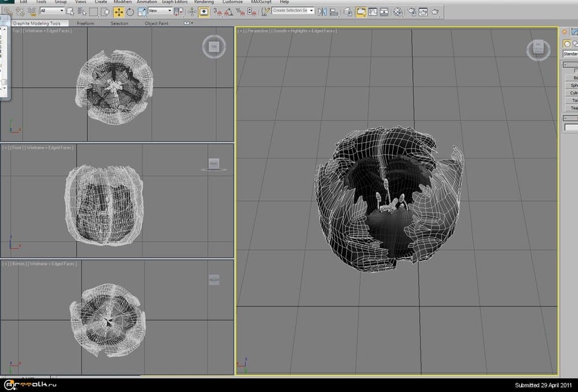The image size is (578, 392).
Task: Show the Rendered Frame Window
Action: pos(423,12)
